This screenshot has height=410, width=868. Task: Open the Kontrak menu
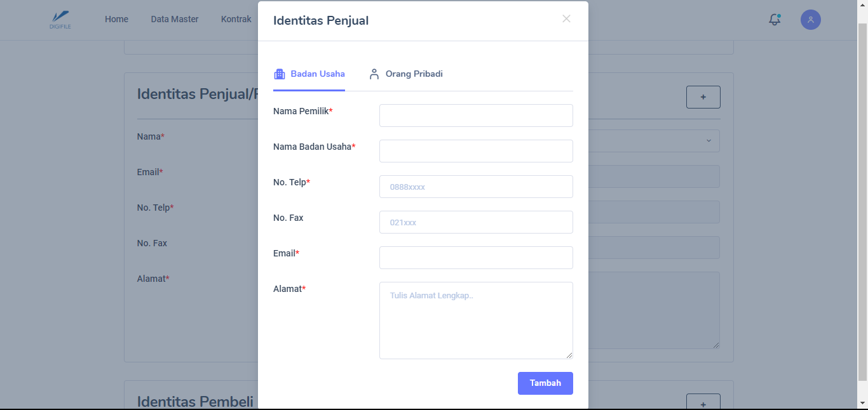pyautogui.click(x=236, y=20)
